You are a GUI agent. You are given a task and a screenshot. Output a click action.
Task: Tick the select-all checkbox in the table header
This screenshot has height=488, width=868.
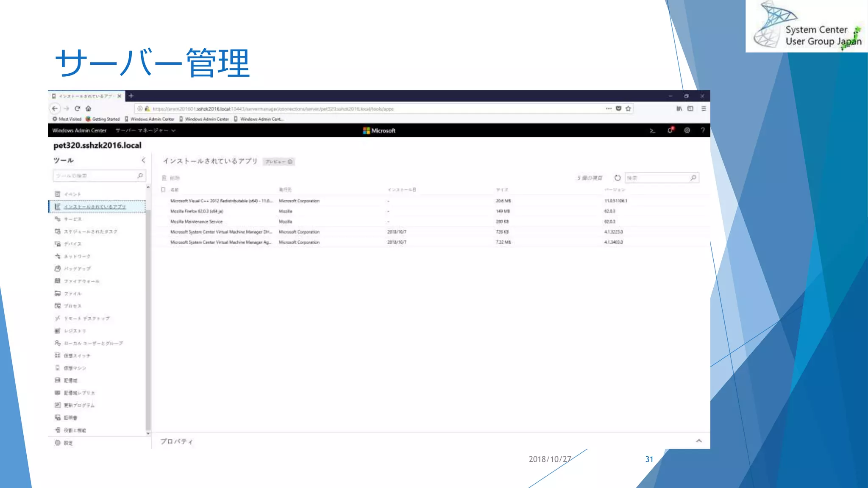[163, 189]
